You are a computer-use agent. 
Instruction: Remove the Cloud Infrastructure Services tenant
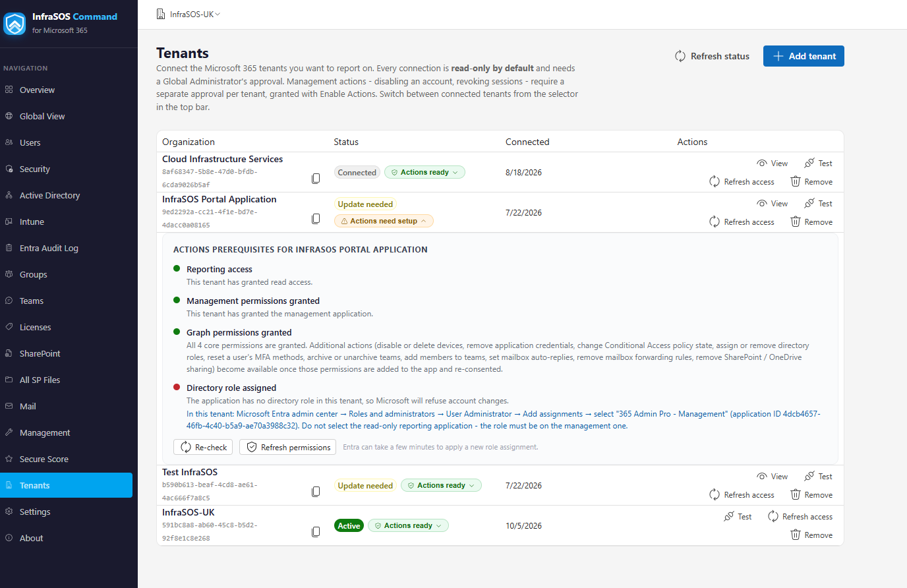click(811, 182)
